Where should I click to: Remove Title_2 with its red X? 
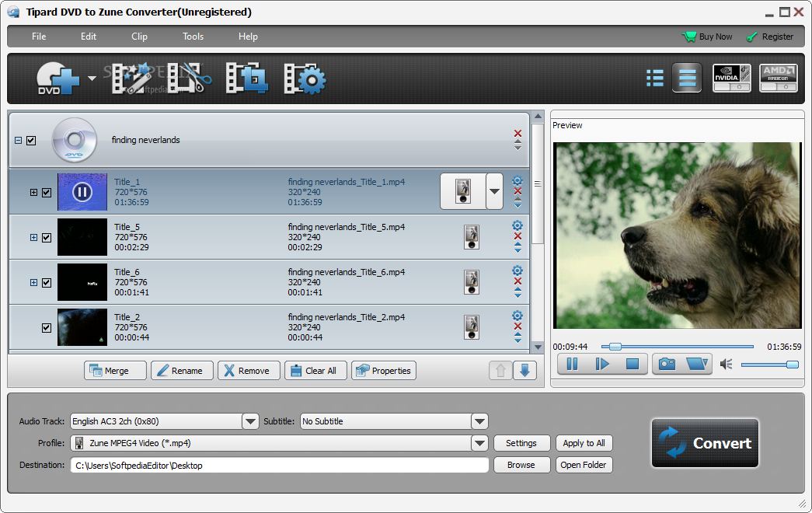(x=518, y=326)
